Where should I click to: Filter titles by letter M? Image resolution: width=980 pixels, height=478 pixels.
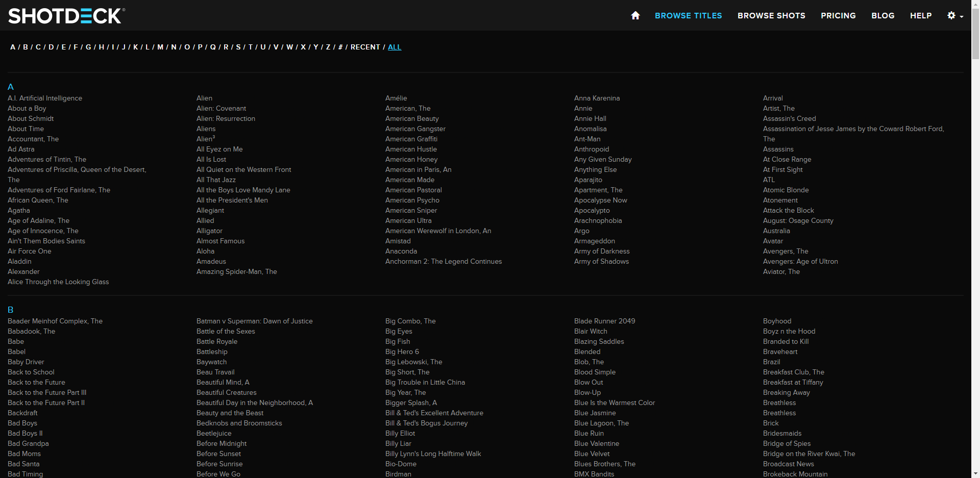point(160,47)
